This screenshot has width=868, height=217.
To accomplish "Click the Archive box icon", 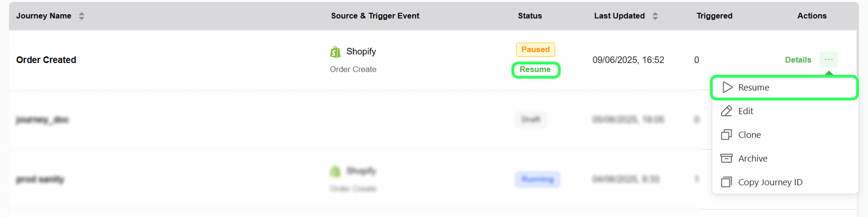I will (x=726, y=158).
